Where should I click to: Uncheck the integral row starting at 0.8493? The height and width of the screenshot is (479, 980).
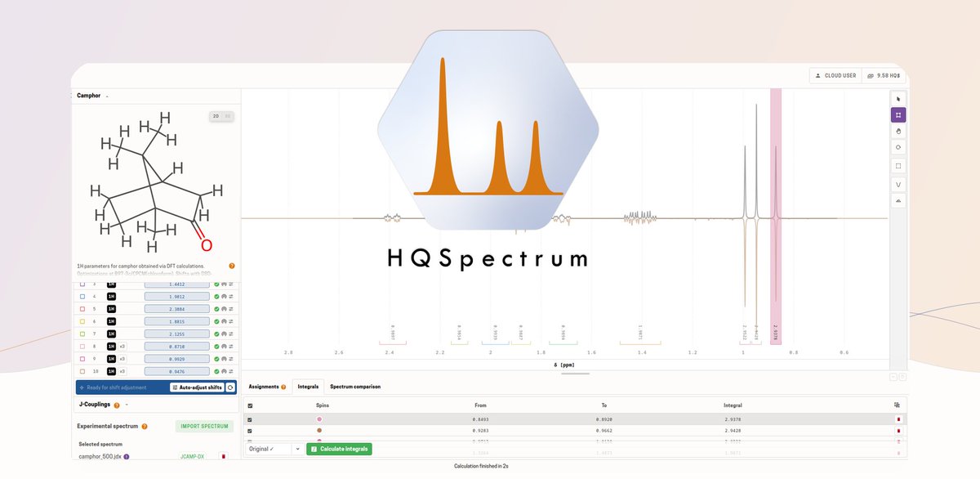pos(250,418)
